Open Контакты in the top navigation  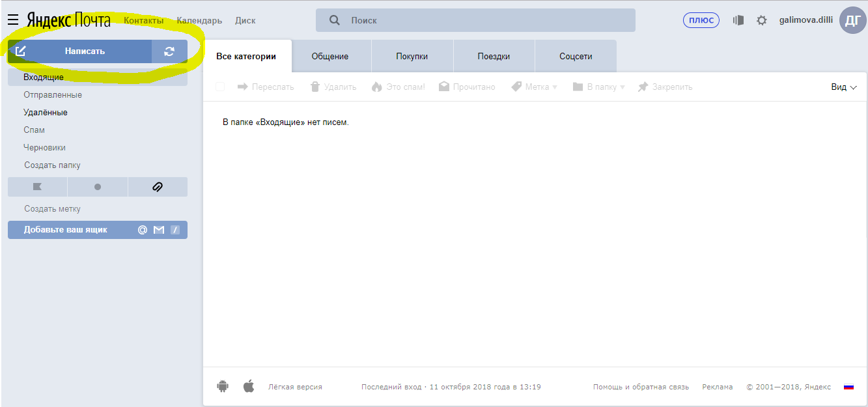pos(144,20)
